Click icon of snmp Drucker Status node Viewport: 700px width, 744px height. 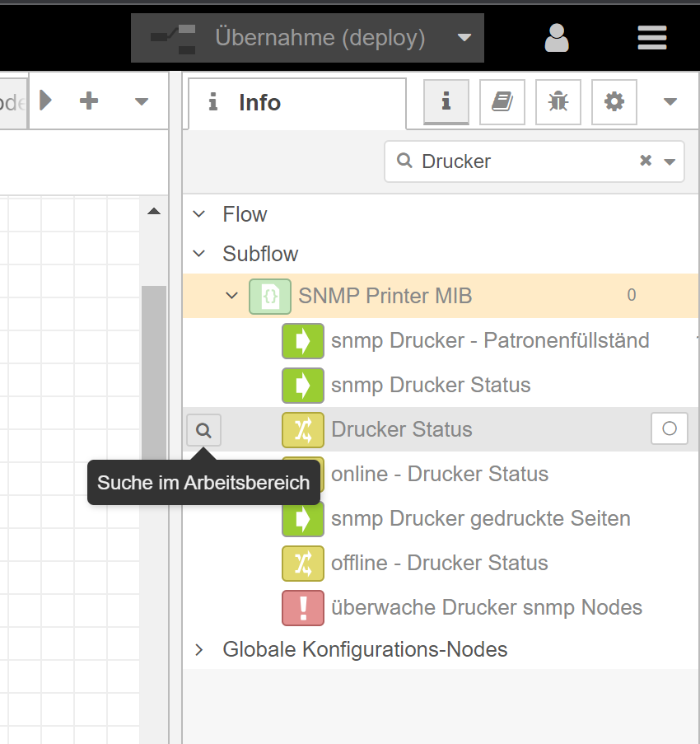[x=303, y=386]
